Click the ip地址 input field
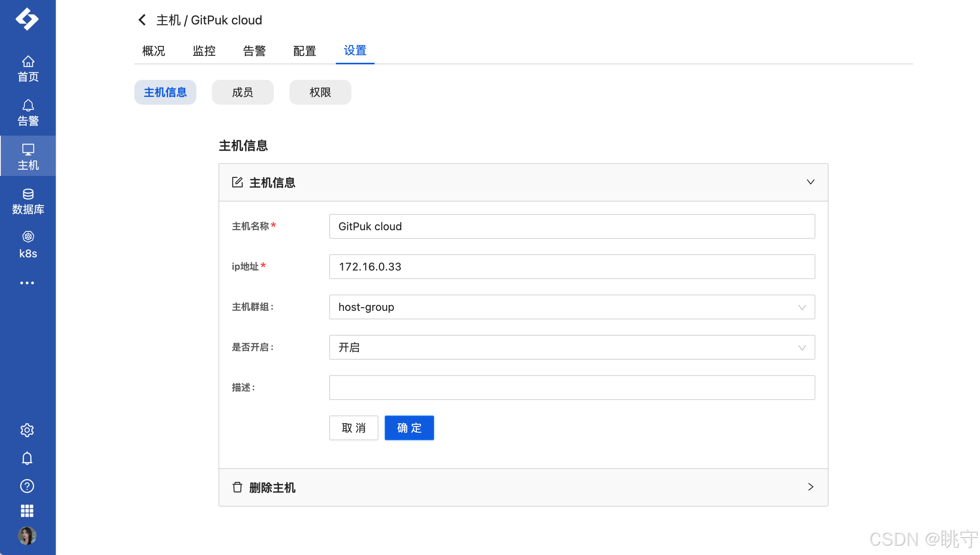This screenshot has height=555, width=980. pyautogui.click(x=572, y=267)
